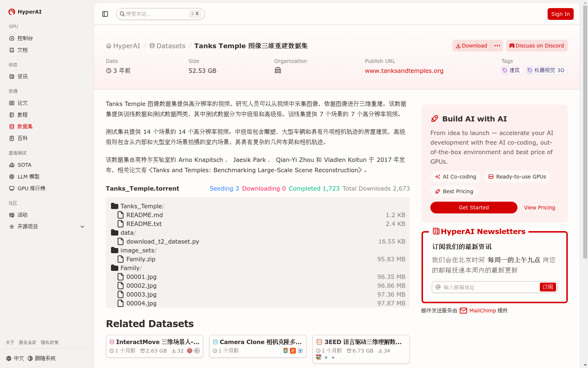This screenshot has width=588, height=368.
Task: Click the Tanks_Temple folder icon
Action: click(115, 206)
